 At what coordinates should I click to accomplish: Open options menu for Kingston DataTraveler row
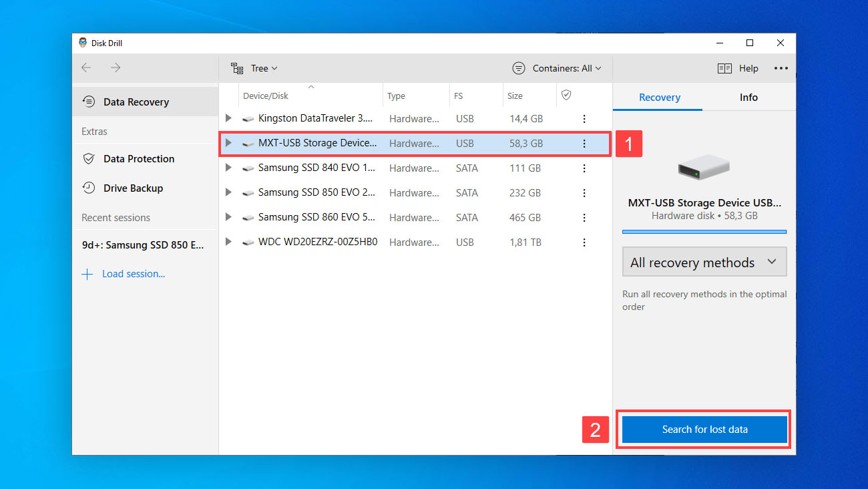[584, 119]
